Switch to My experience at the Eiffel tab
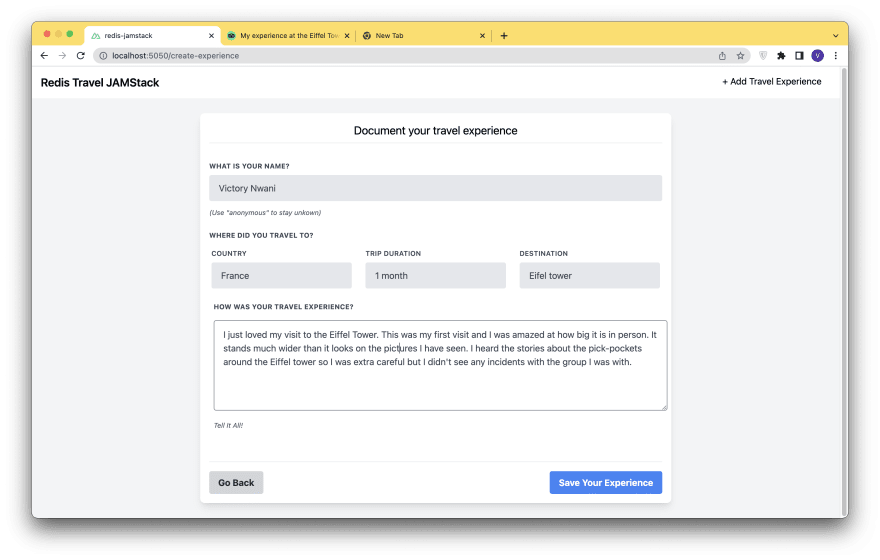Viewport: 880px width, 560px height. tap(288, 35)
